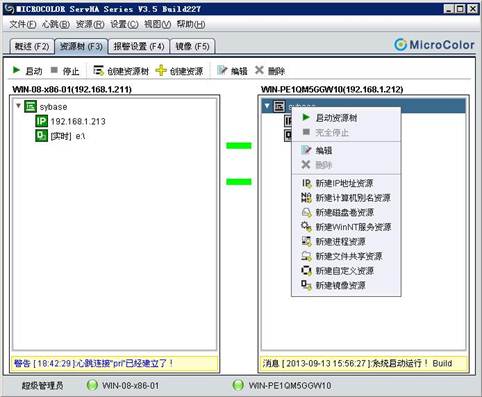This screenshot has width=482, height=397.
Task: Open the 视图(V) menu
Action: [x=157, y=24]
